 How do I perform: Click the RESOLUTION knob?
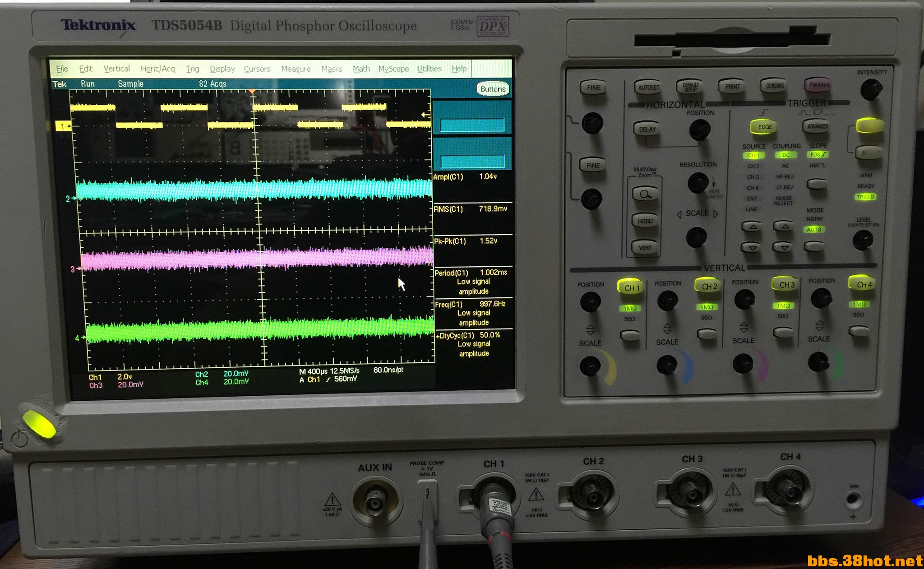698,183
